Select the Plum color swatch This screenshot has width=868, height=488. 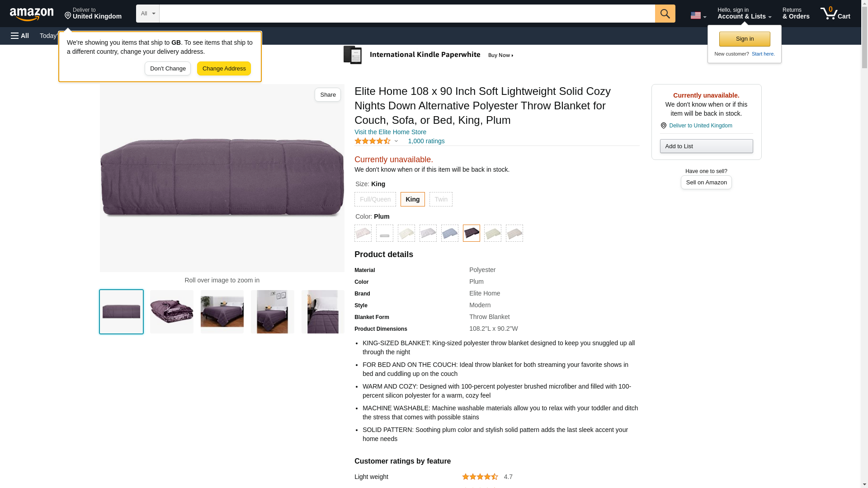coord(471,233)
